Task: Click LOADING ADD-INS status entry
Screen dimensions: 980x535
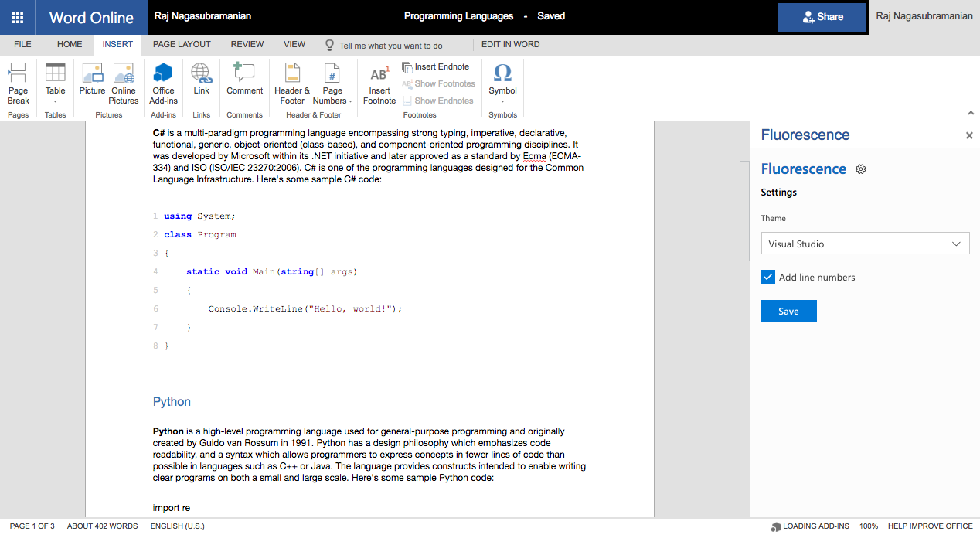Action: click(x=809, y=526)
